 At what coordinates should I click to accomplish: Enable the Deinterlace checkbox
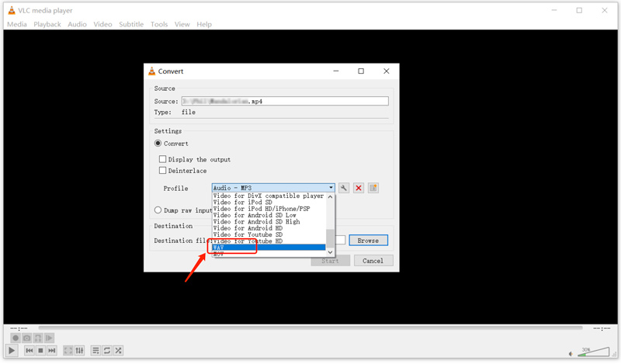tap(162, 170)
